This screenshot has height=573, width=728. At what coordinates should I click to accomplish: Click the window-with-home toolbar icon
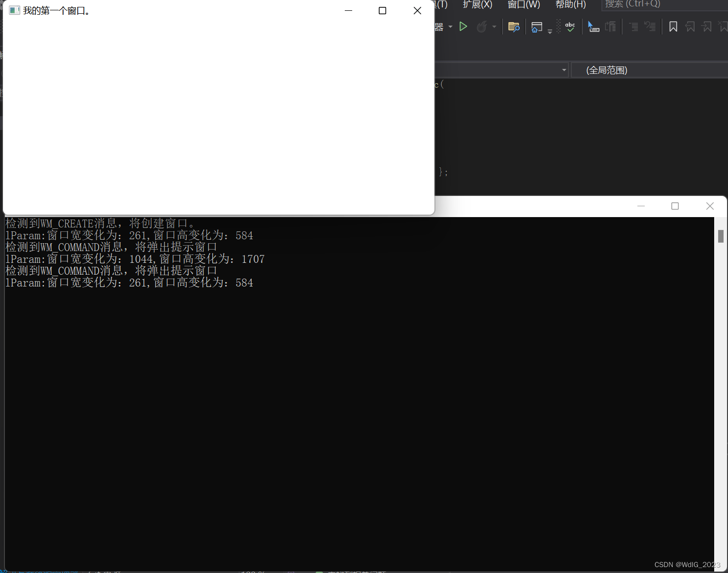537,27
